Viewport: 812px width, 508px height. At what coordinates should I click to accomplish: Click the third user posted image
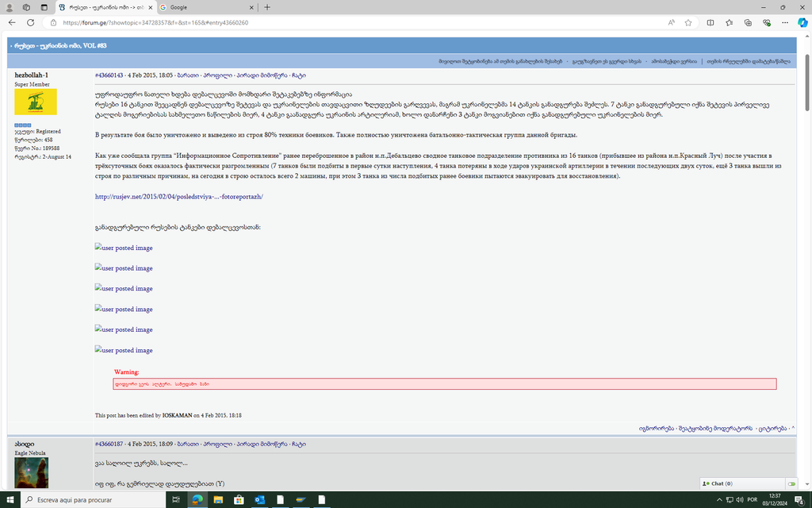124,288
